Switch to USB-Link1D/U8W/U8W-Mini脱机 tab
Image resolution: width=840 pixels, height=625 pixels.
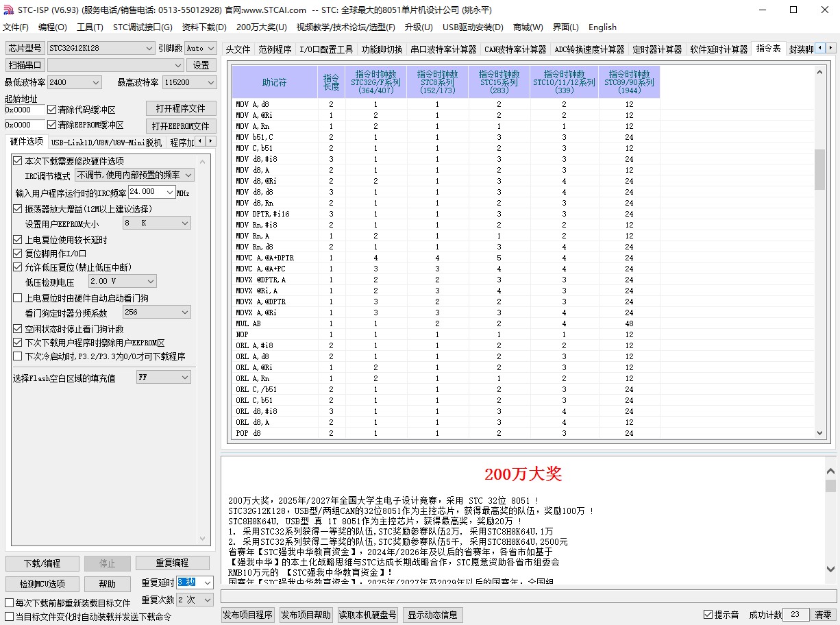click(106, 143)
